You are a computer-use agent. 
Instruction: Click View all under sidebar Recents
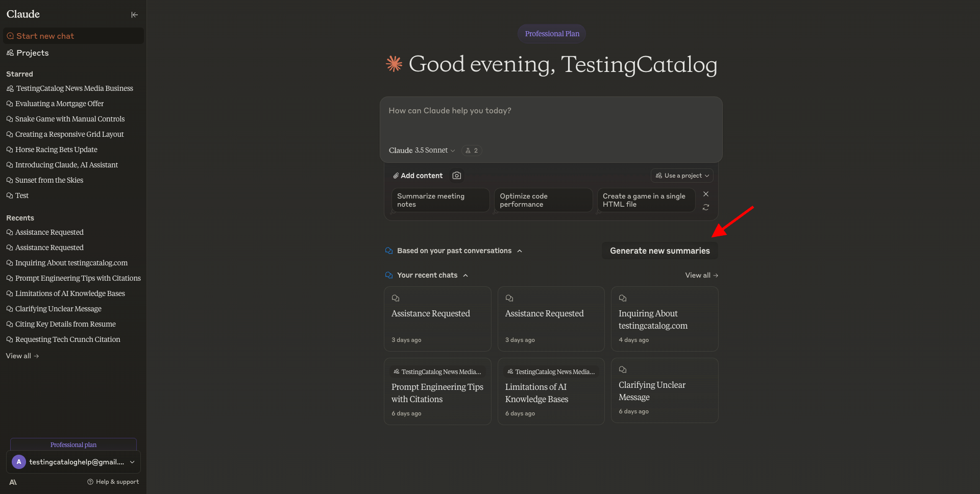[22, 356]
